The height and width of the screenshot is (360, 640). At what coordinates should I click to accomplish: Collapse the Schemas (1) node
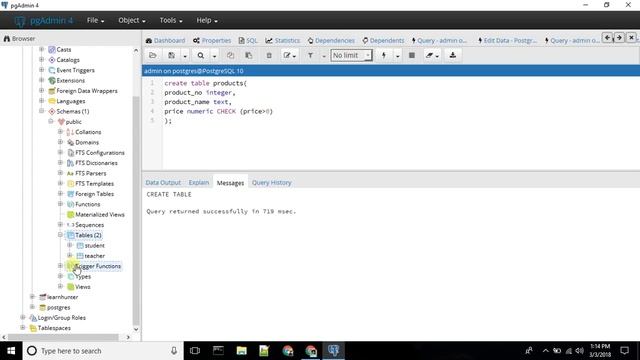41,111
